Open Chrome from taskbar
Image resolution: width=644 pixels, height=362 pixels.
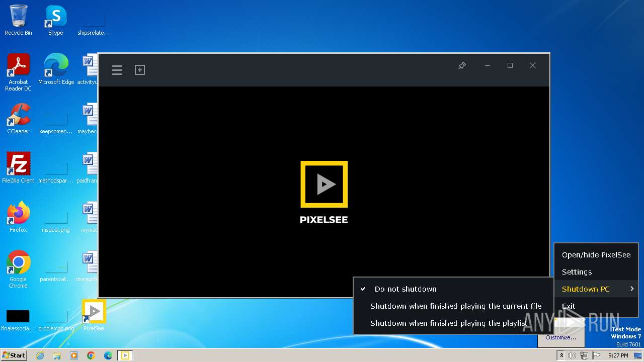pyautogui.click(x=91, y=355)
